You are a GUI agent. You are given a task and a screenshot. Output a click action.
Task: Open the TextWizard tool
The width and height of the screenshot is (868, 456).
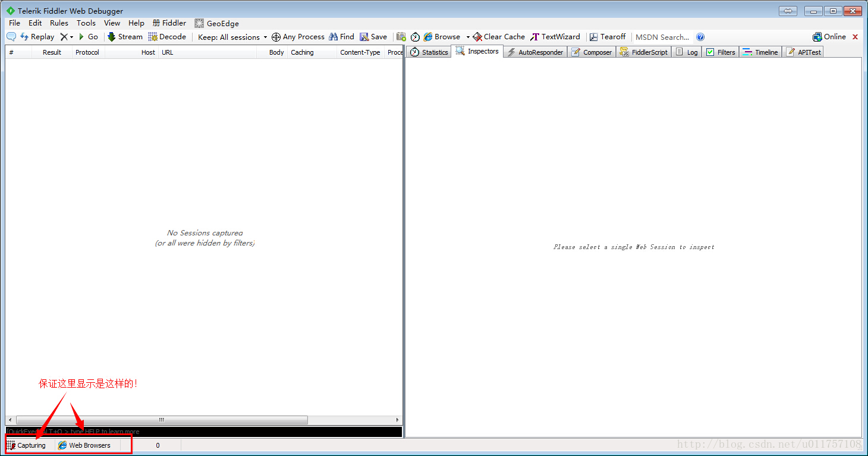555,37
